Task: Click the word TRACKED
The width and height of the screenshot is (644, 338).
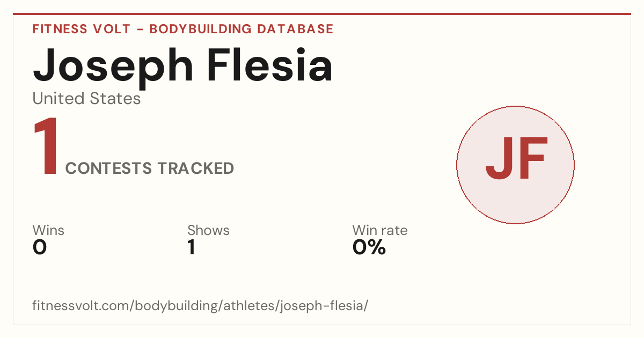Action: coord(196,168)
